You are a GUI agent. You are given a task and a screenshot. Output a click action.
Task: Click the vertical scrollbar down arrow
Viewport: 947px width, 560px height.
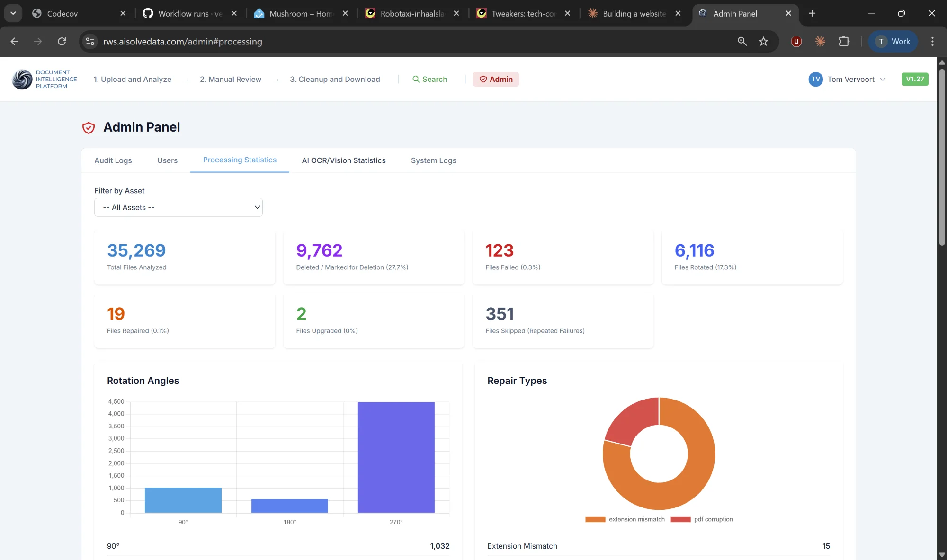942,555
